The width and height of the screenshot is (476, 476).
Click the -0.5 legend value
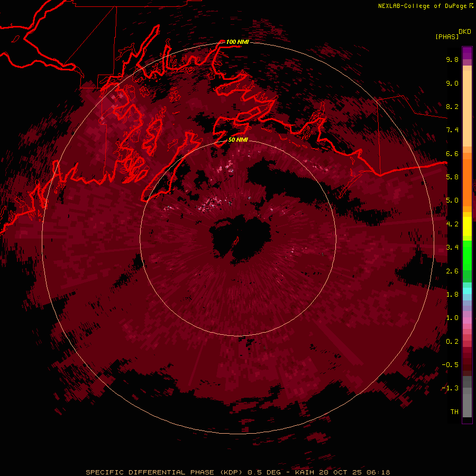tap(450, 365)
